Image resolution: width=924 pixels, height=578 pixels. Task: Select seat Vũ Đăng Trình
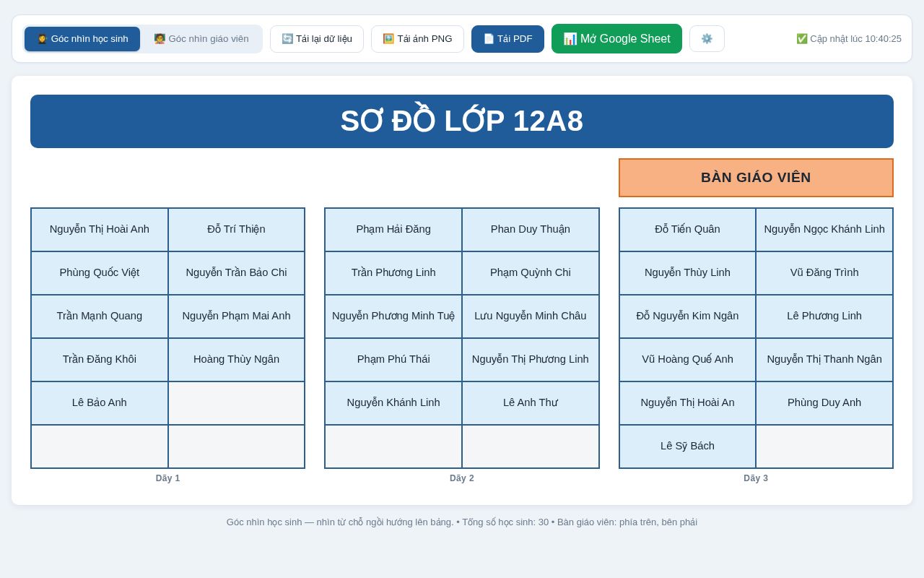(x=824, y=273)
